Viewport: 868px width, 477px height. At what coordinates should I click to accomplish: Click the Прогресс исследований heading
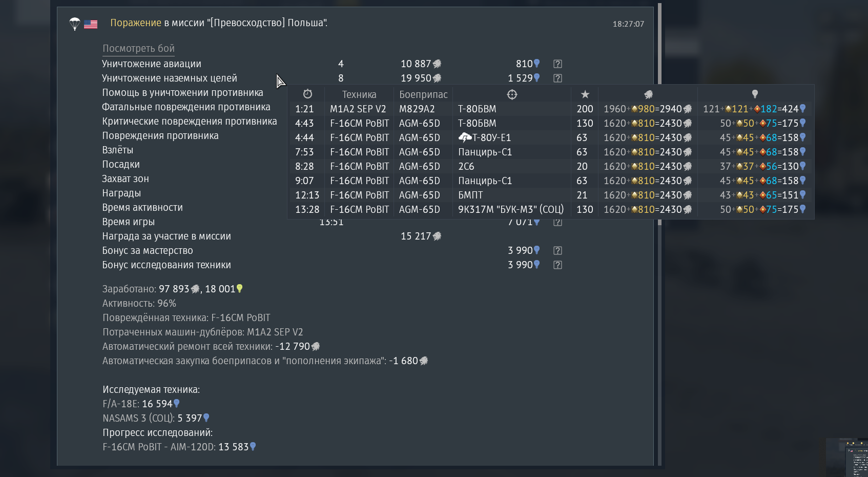[158, 433]
